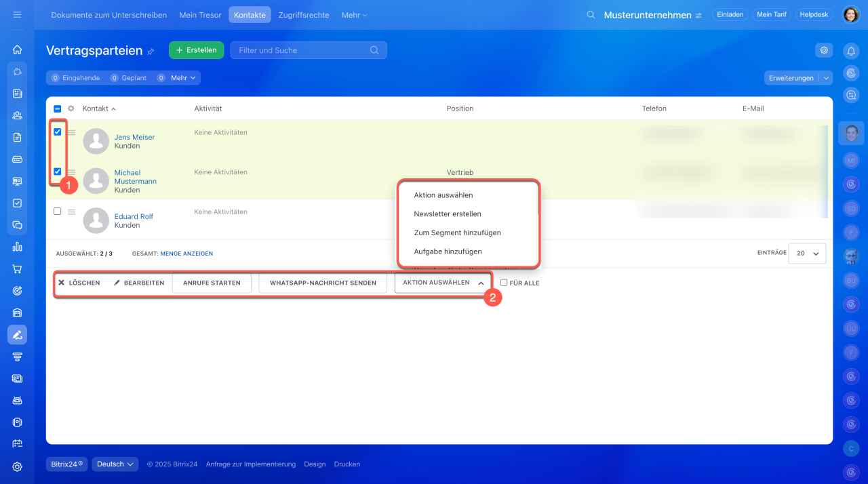Open the hamburger menu in the left sidebar
This screenshot has height=484, width=868.
17,14
